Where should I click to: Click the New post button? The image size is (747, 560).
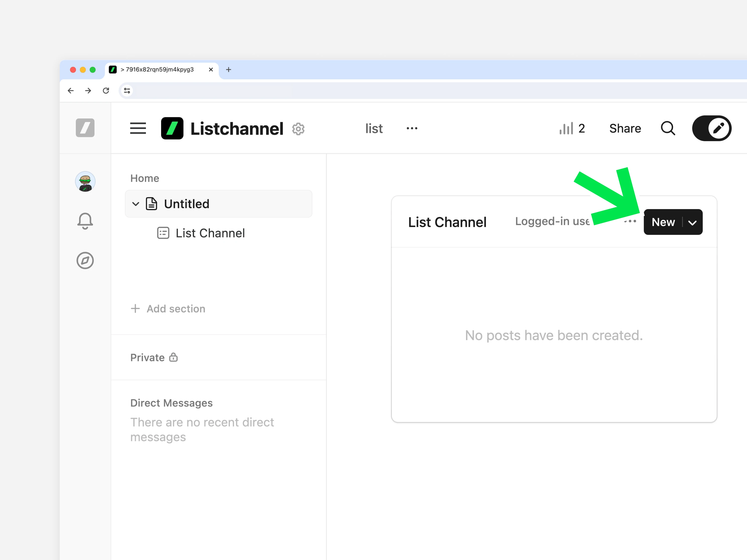tap(663, 222)
